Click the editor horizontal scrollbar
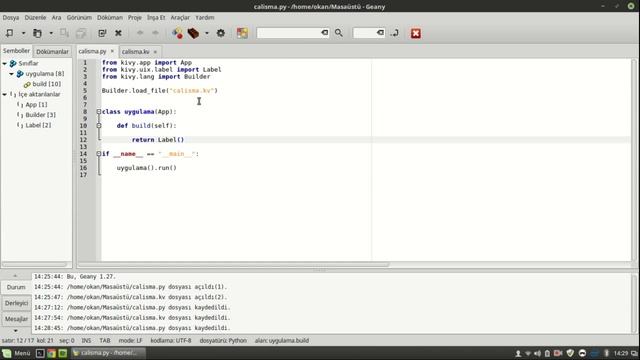The width and height of the screenshot is (640, 360). (x=233, y=264)
